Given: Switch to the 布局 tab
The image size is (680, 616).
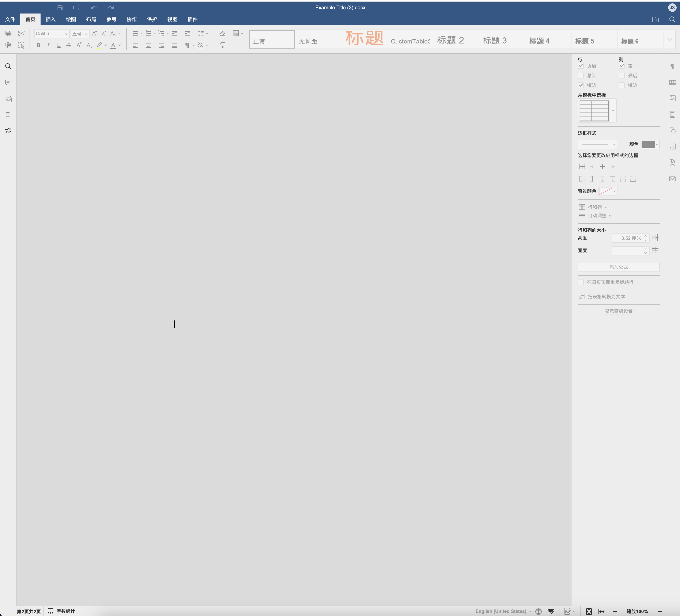Looking at the screenshot, I should (x=91, y=19).
